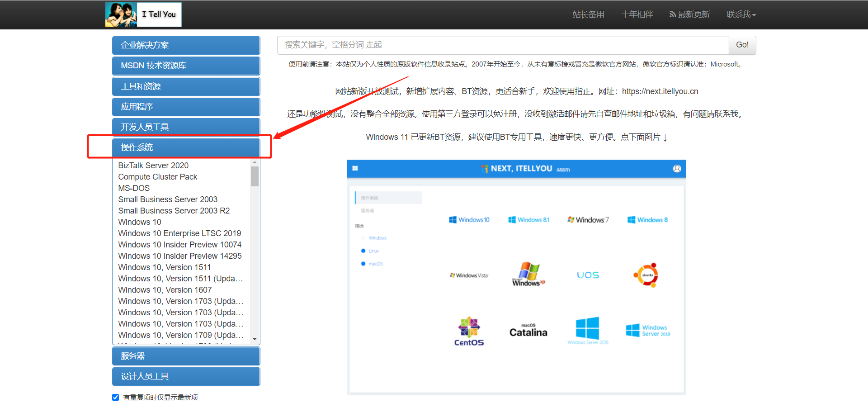Viewport: 868px width, 408px height.
Task: Expand the 服务器 category
Action: [185, 356]
